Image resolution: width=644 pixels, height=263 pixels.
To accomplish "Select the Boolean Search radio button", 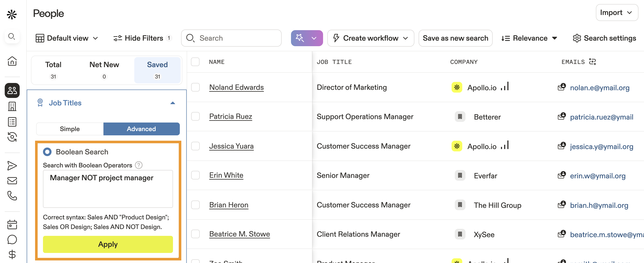I will coord(47,152).
